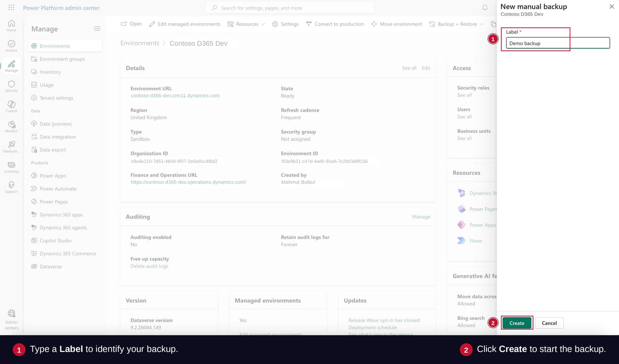Open the app launcher waffle icon
The width and height of the screenshot is (619, 364).
(x=11, y=8)
